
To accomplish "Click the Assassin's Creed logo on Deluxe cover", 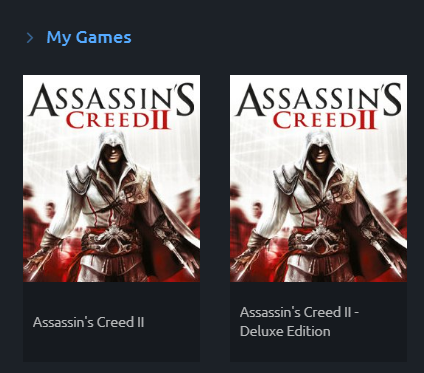I will (x=318, y=106).
